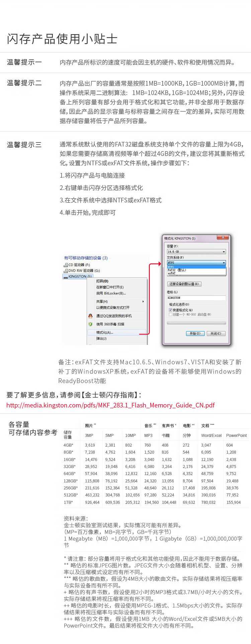Screen dimensions: 251x644
Task: Click the 卷标 input field containing KINGSTON
Action: point(196,298)
